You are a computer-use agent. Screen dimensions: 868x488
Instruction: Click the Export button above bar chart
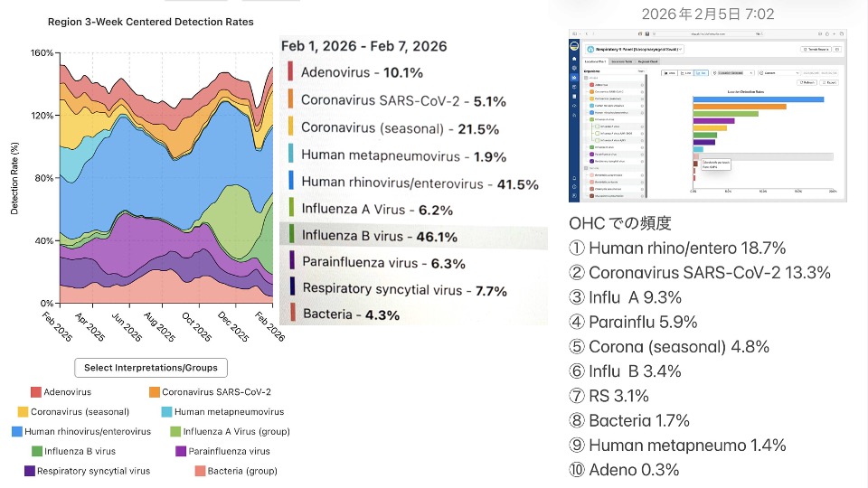[831, 81]
